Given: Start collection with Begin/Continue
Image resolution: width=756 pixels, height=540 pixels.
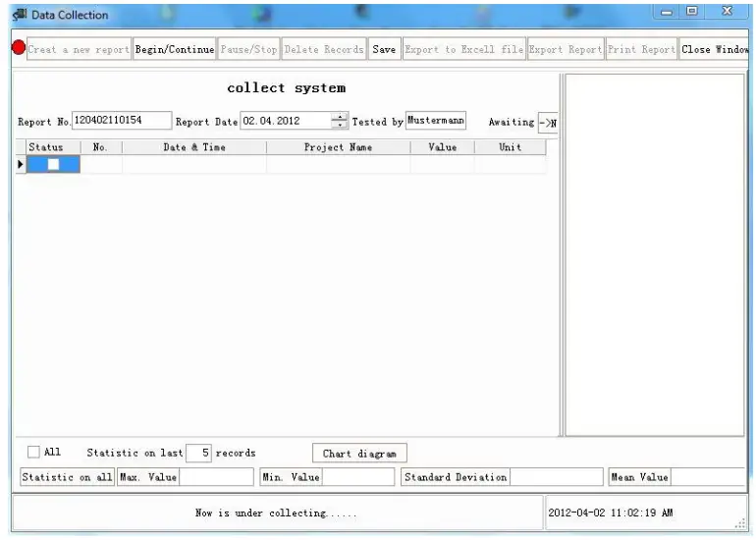Looking at the screenshot, I should point(175,49).
